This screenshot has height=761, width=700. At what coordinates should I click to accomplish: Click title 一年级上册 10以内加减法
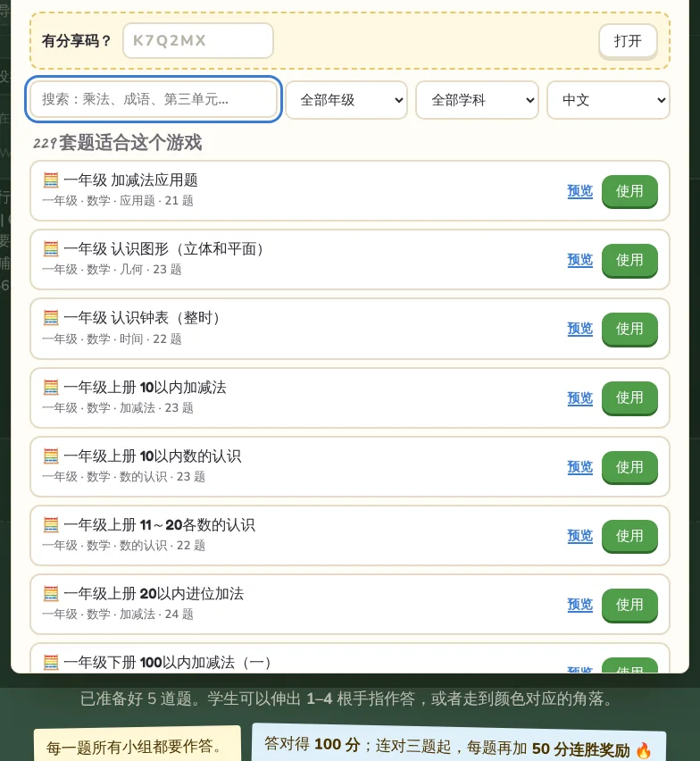click(x=145, y=388)
